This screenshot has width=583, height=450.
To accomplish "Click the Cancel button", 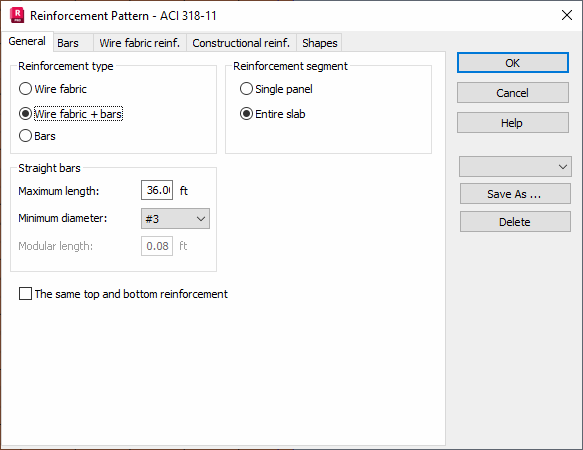I will click(x=513, y=93).
